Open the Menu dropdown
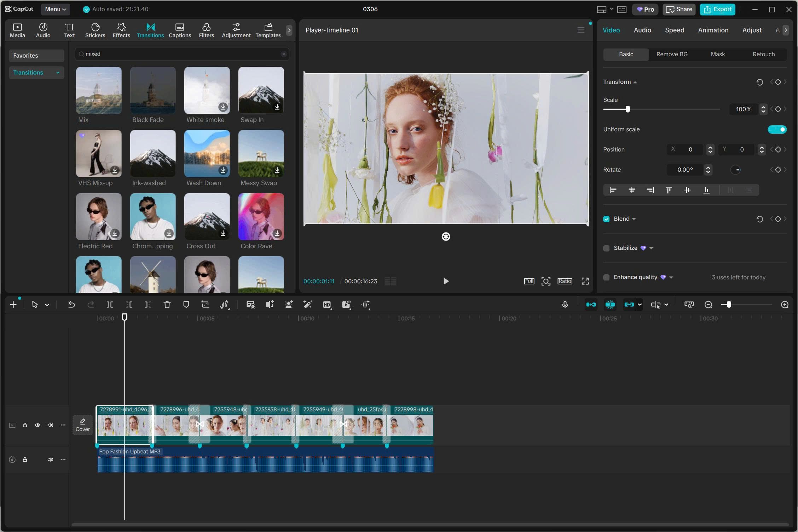The width and height of the screenshot is (798, 532). (x=56, y=9)
